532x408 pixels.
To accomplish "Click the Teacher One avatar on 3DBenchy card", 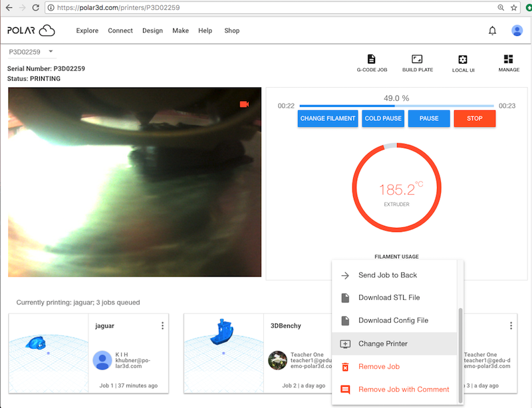I will click(277, 360).
